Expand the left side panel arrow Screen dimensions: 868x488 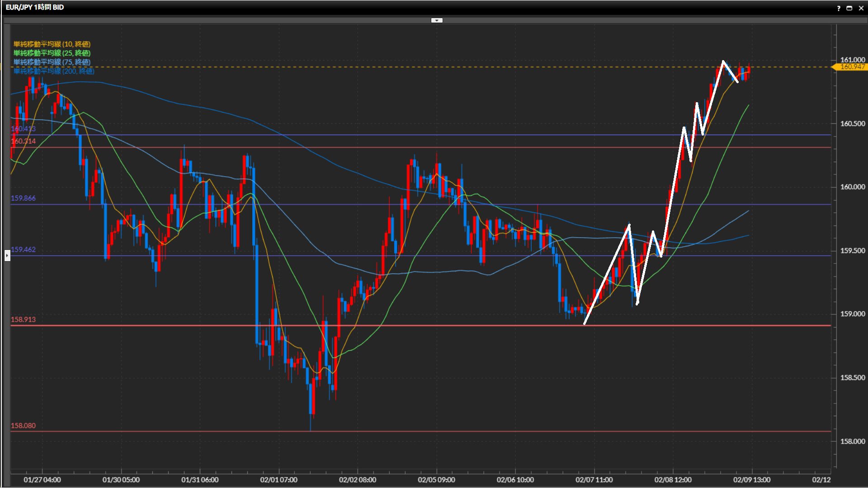click(x=7, y=256)
